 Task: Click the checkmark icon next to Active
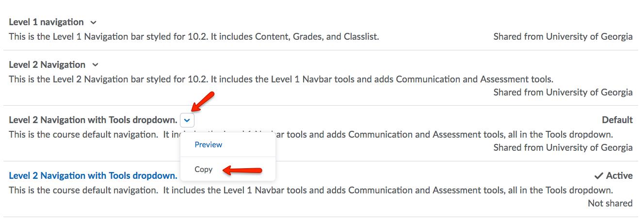(x=599, y=176)
